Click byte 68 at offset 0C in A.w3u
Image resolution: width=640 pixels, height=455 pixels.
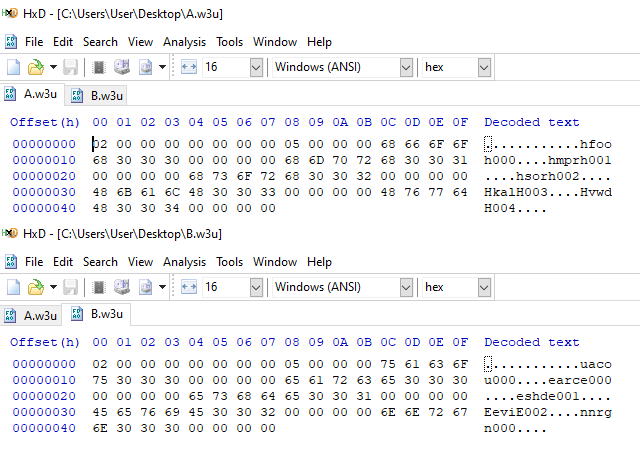pos(388,144)
